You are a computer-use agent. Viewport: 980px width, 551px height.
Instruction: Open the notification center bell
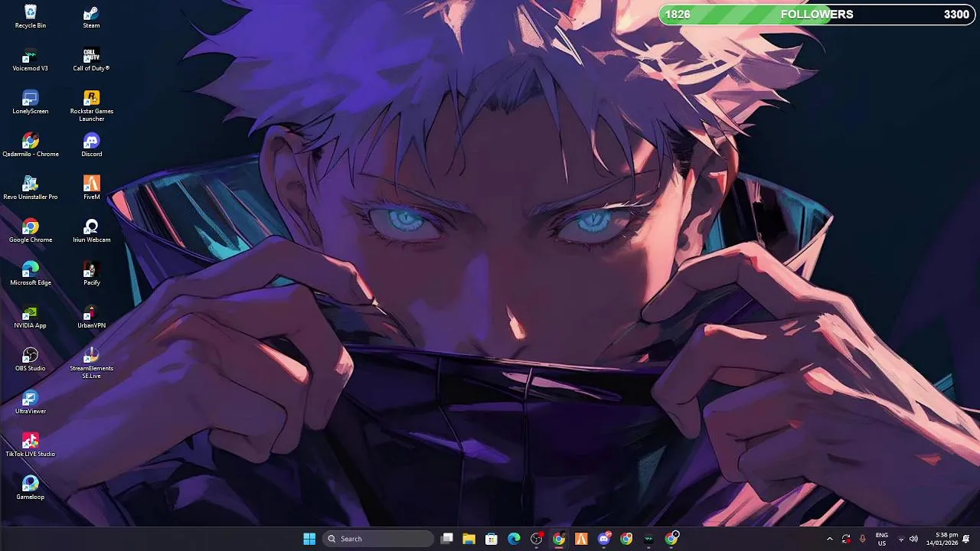pyautogui.click(x=967, y=539)
